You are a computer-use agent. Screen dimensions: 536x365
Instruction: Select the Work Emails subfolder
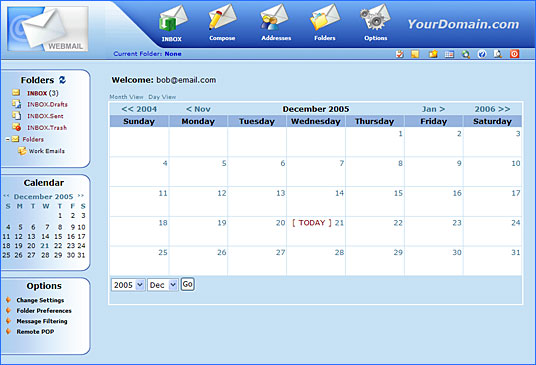pyautogui.click(x=46, y=151)
